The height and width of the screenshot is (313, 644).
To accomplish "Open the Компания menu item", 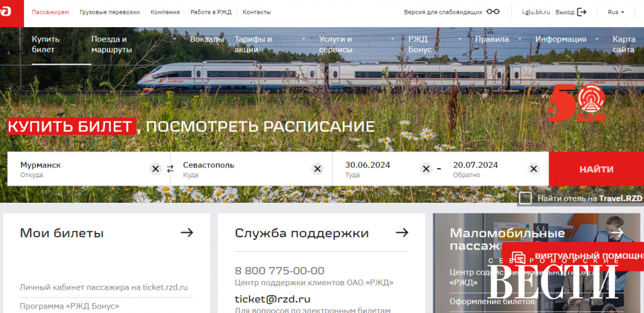I will coord(165,12).
